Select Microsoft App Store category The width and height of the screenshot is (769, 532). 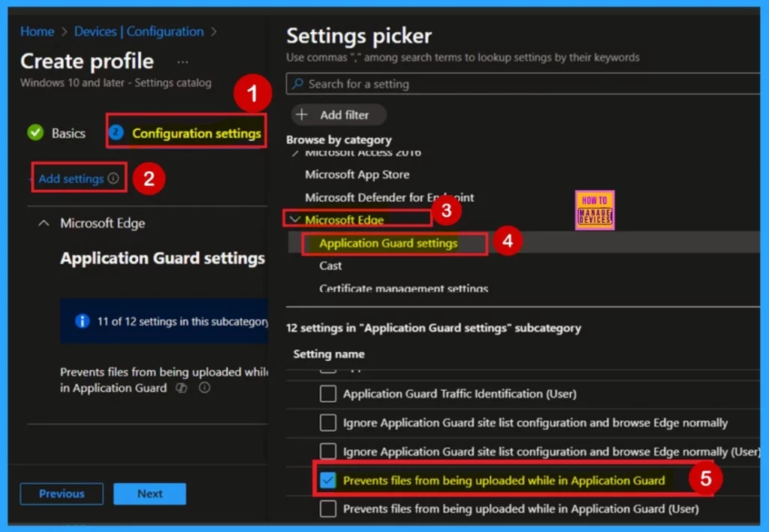point(357,174)
